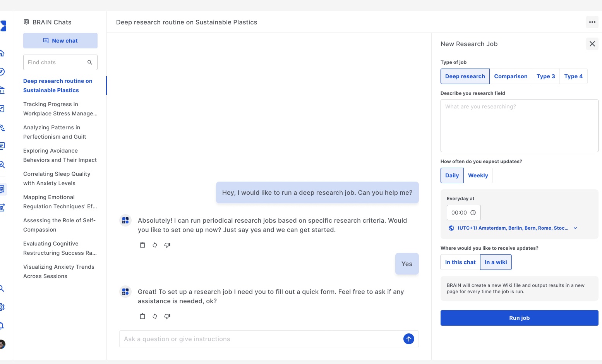Close the New Research Job panel
The height and width of the screenshot is (364, 602).
pos(592,44)
